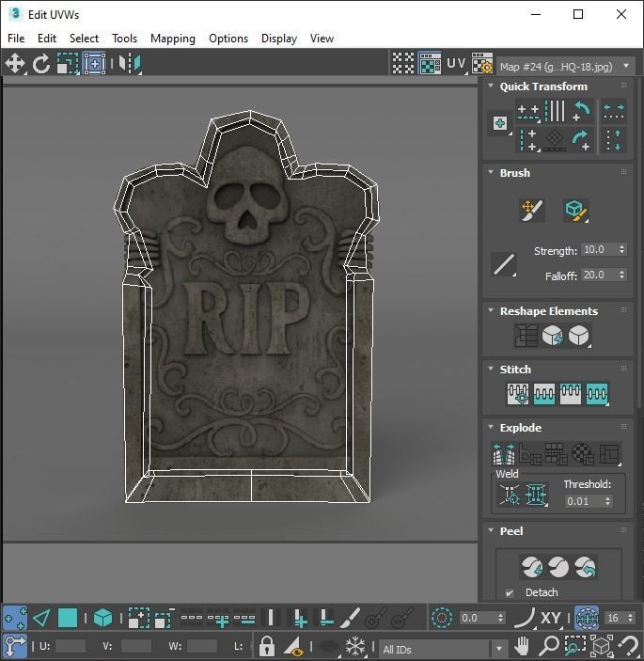Open the File menu
Screen dimensions: 644x661
point(16,39)
